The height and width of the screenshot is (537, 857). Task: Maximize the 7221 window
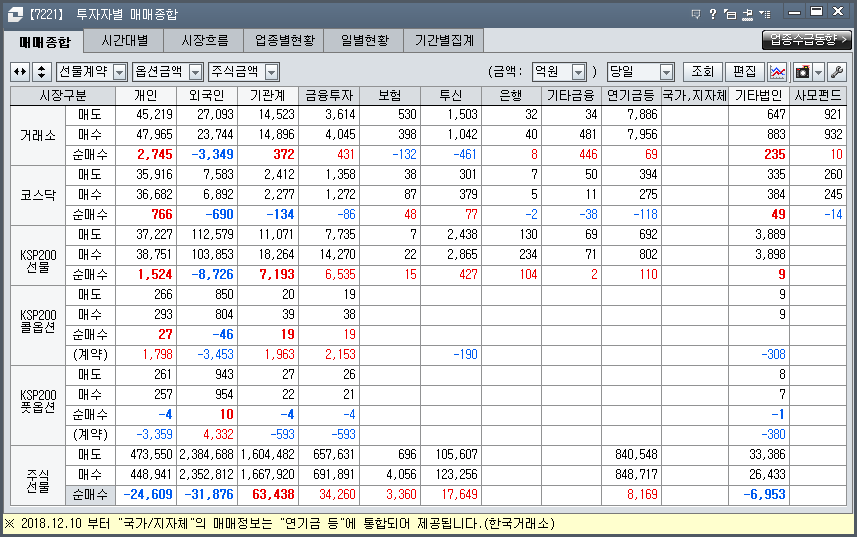tap(817, 12)
